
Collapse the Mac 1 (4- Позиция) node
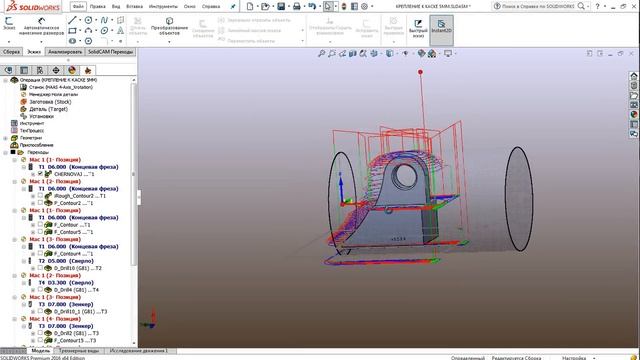pyautogui.click(x=15, y=319)
